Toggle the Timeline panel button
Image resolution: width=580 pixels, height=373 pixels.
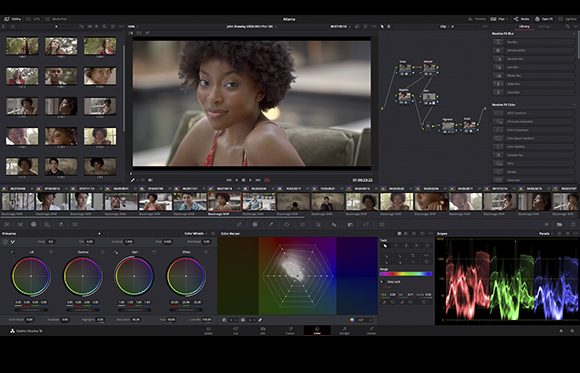pyautogui.click(x=477, y=19)
